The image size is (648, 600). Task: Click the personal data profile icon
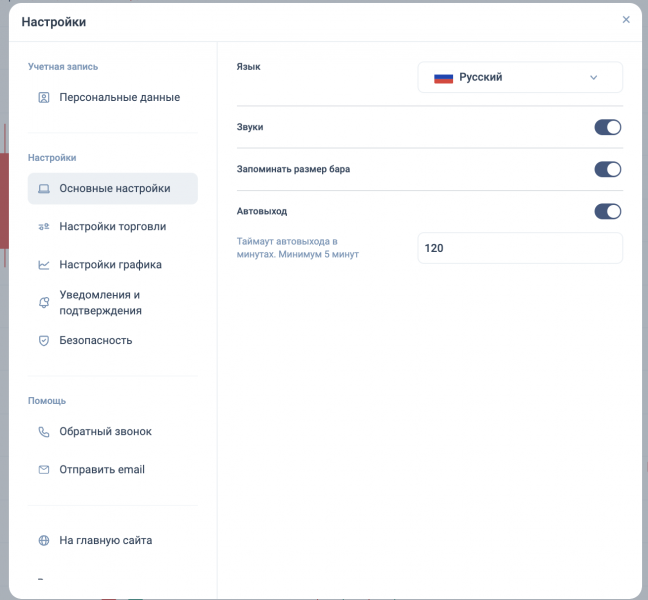pos(44,98)
